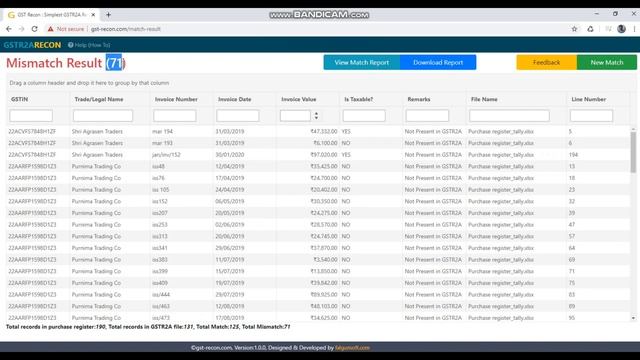Click the table scrollbar down arrow
640x360 pixels.
[x=633, y=318]
